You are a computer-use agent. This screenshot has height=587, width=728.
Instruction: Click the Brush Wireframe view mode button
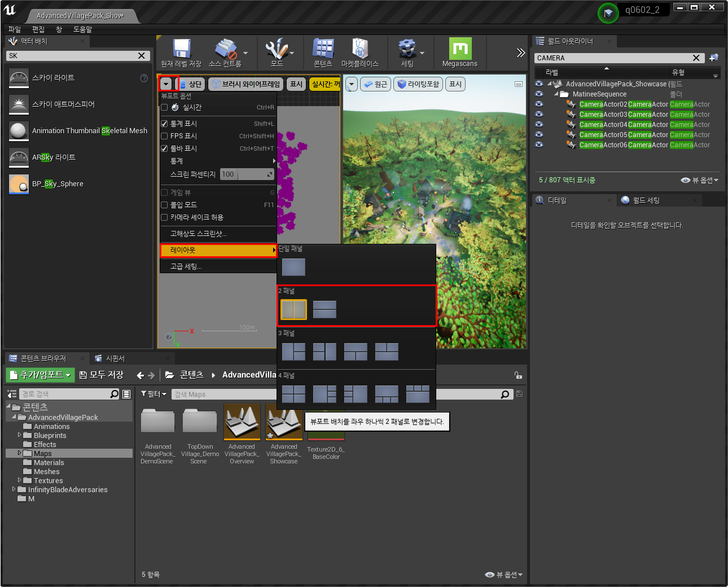point(246,84)
